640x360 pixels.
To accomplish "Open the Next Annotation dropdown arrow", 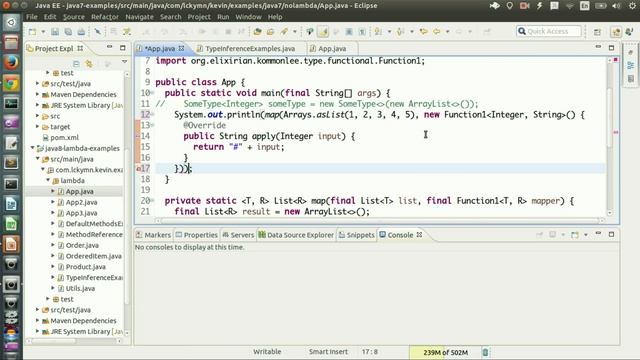I will (389, 31).
